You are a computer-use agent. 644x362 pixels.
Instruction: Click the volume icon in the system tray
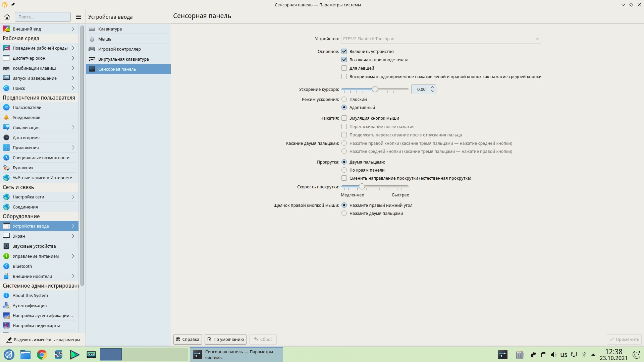tap(553, 355)
